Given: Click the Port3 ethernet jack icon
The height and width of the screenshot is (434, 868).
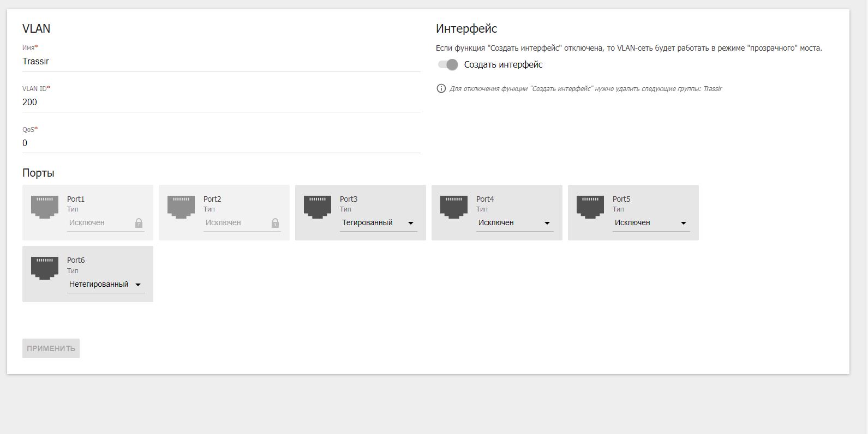Looking at the screenshot, I should click(318, 207).
